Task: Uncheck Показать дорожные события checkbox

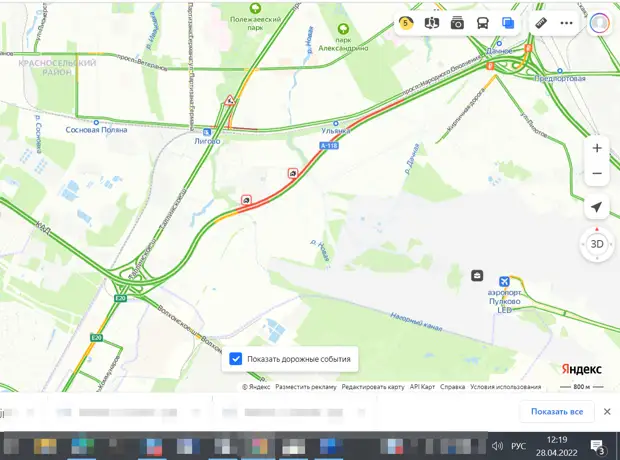Action: point(236,359)
